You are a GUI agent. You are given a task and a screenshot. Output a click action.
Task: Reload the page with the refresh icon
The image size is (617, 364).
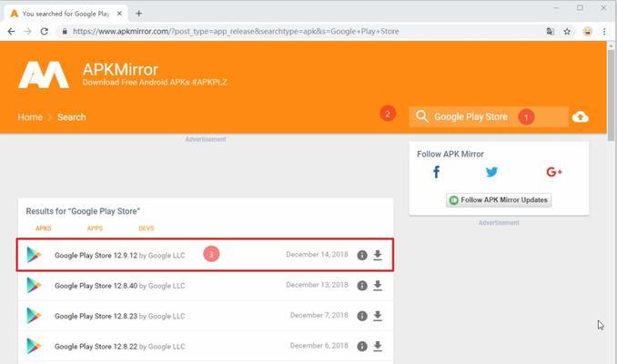click(44, 32)
